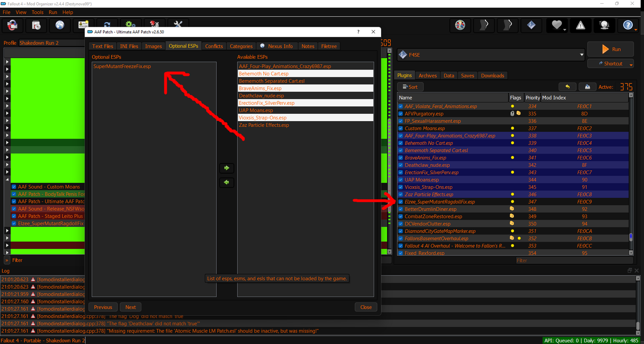
Task: Undock the Log panel with float icon
Action: [x=630, y=271]
